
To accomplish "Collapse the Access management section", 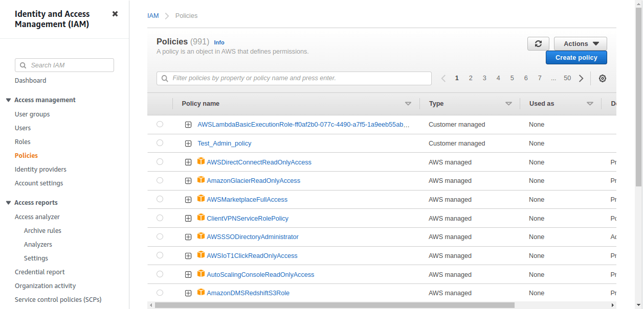I will (8, 100).
